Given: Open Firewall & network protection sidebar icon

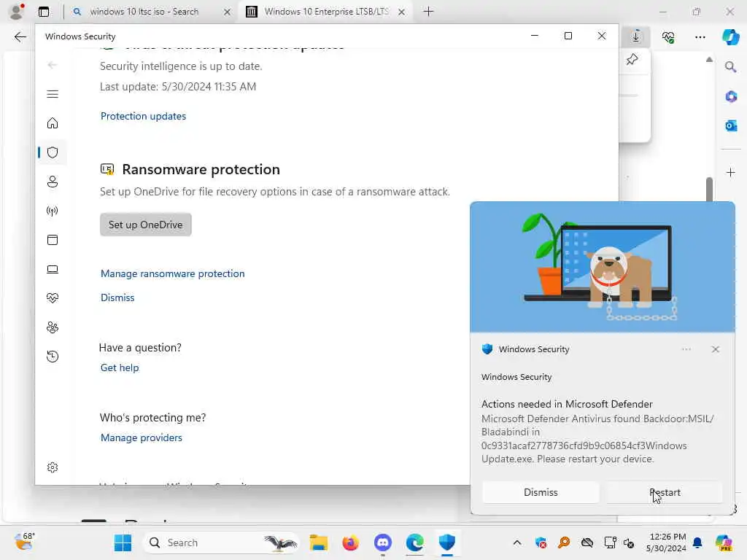Looking at the screenshot, I should [x=53, y=211].
